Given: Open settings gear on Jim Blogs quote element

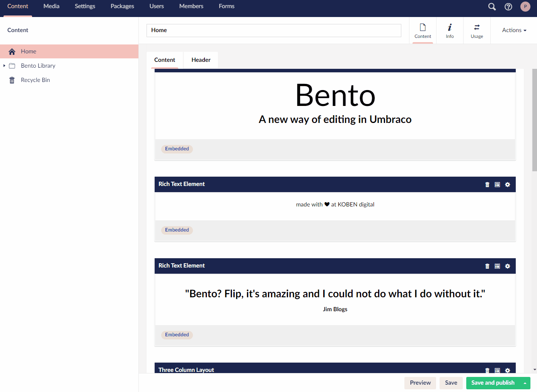Looking at the screenshot, I should pos(508,266).
